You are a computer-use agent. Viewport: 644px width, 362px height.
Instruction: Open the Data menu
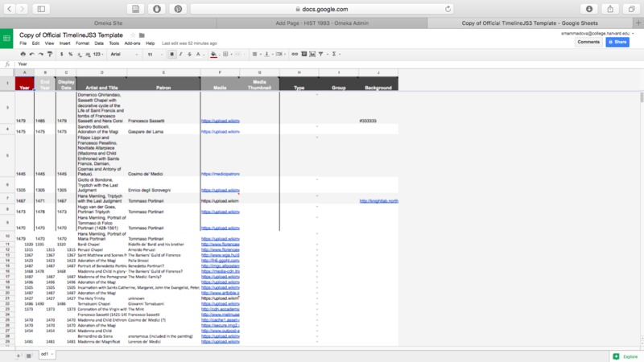coord(99,43)
